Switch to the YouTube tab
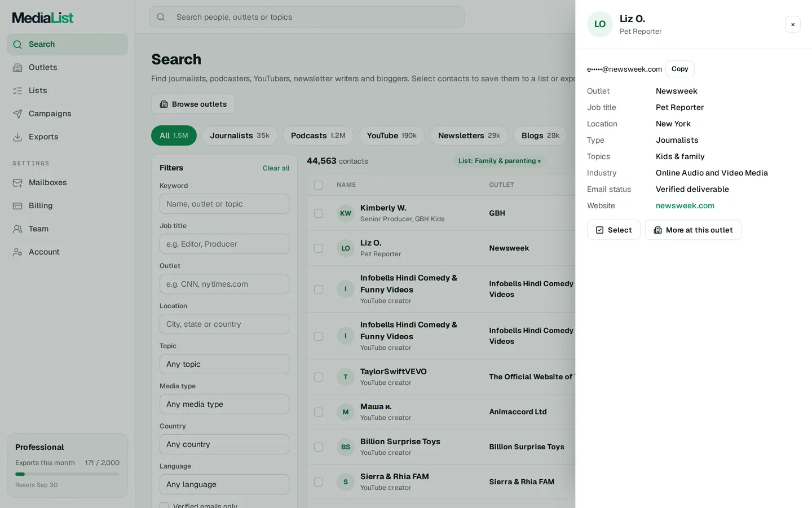This screenshot has width=812, height=508. click(x=392, y=135)
